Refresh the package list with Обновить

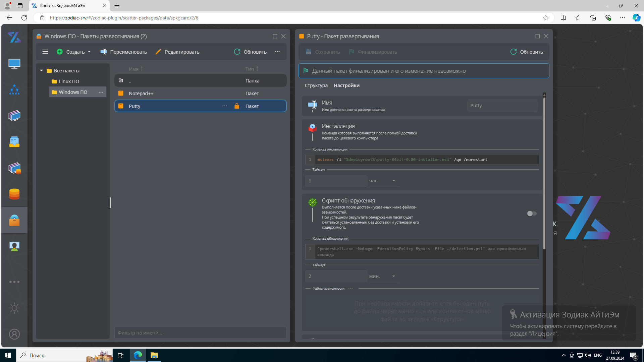[x=250, y=52]
